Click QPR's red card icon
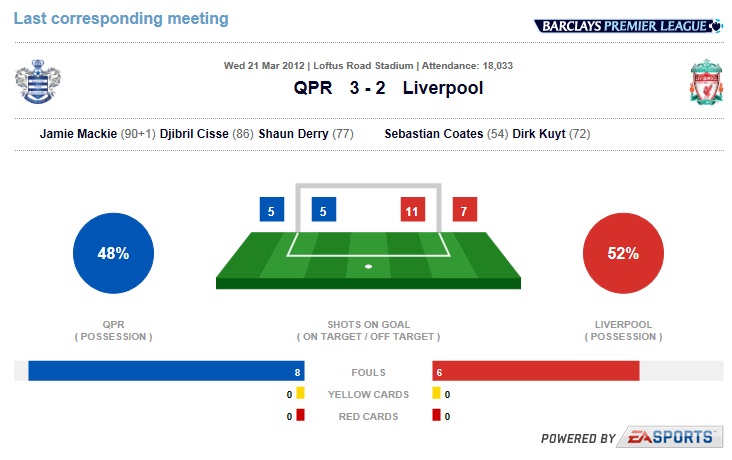This screenshot has height=460, width=732. (x=300, y=415)
